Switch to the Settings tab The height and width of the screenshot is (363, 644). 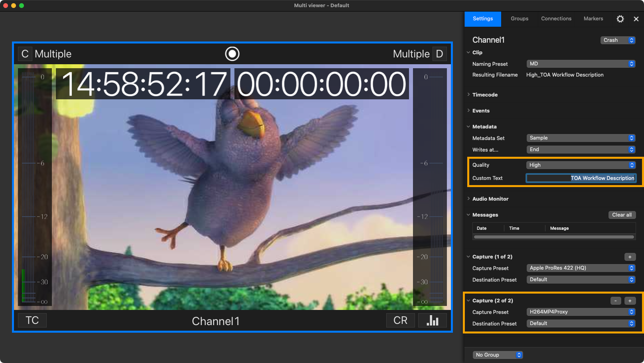pyautogui.click(x=483, y=19)
